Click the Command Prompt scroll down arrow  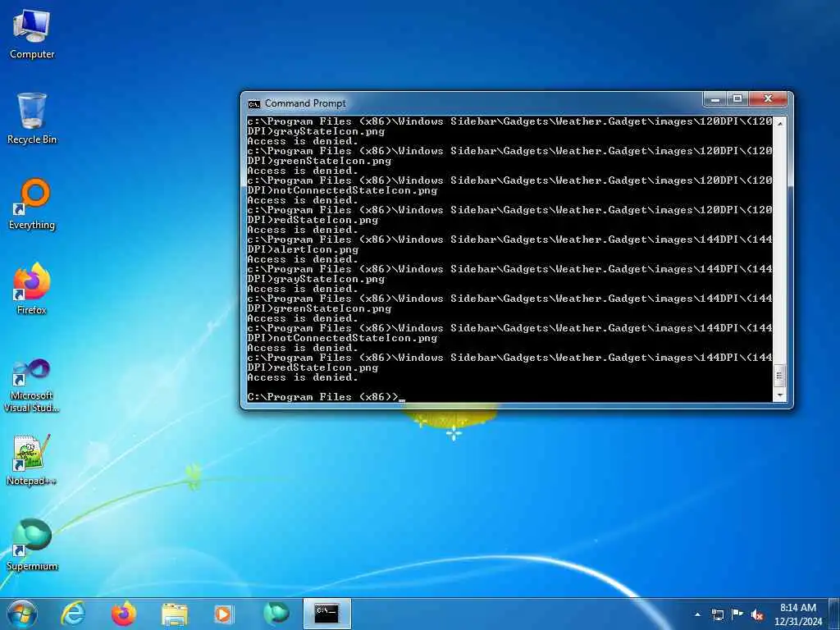coord(779,395)
